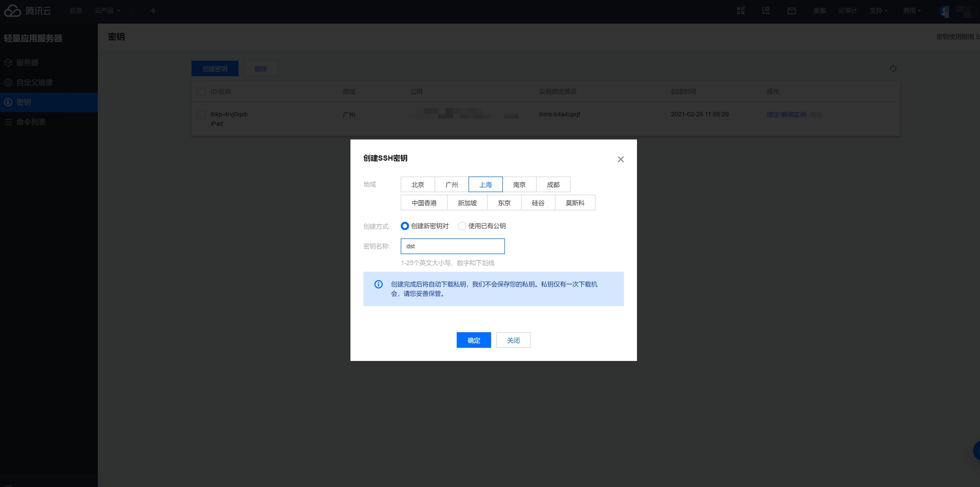The width and height of the screenshot is (980, 487).
Task: Expand the 费用 billing dropdown
Action: 912,11
